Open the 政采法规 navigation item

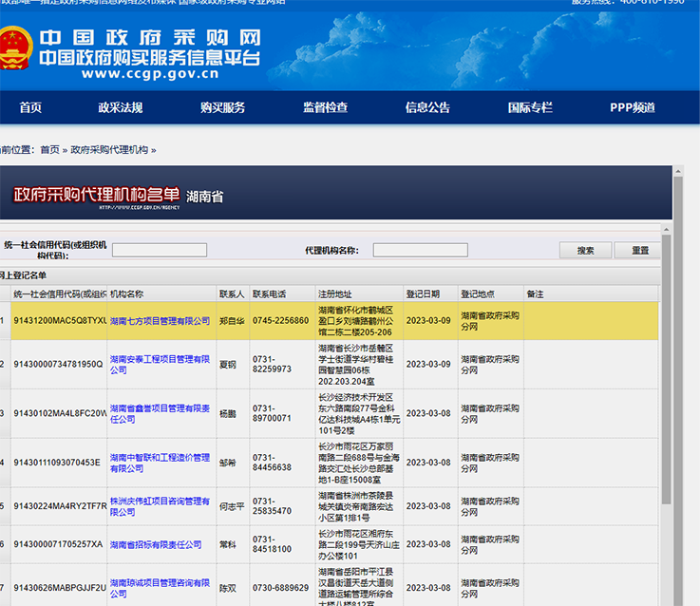(x=120, y=107)
